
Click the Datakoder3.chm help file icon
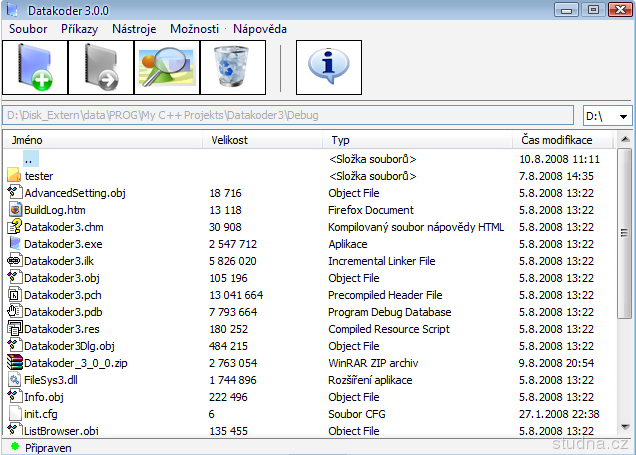[x=15, y=227]
